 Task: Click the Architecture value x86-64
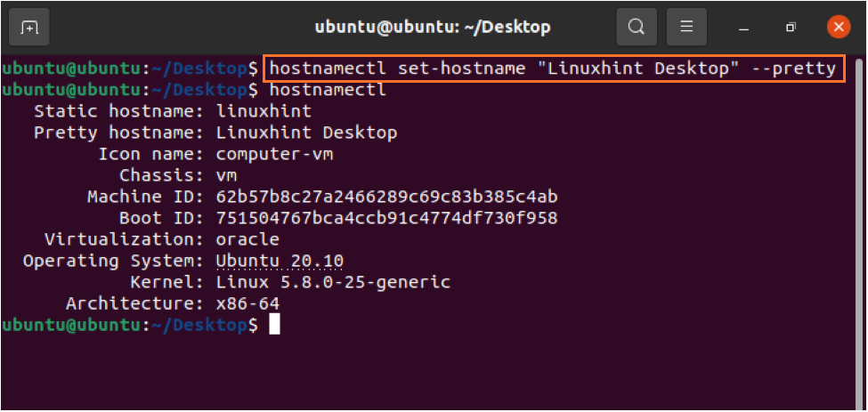[247, 303]
